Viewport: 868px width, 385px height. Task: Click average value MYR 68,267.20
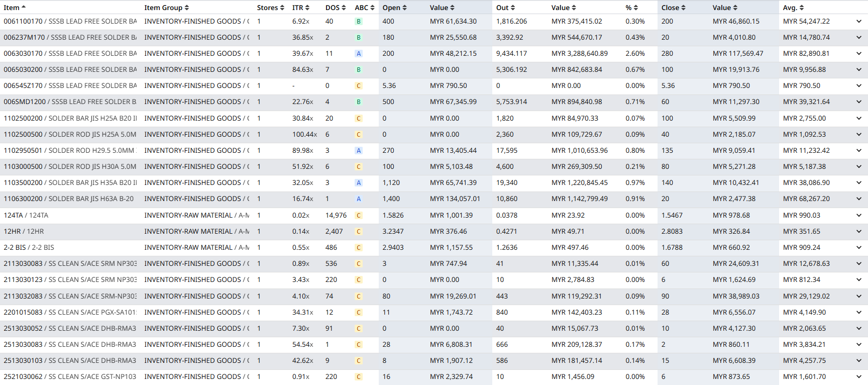coord(806,199)
